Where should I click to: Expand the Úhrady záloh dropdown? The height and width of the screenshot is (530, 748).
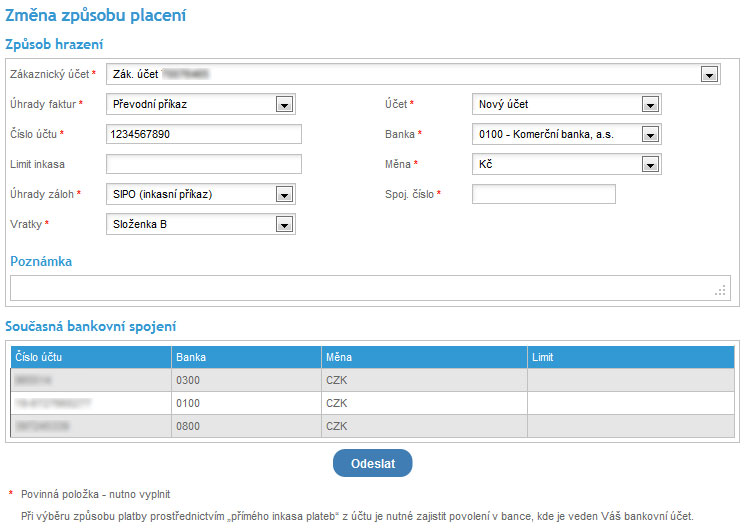click(x=284, y=194)
